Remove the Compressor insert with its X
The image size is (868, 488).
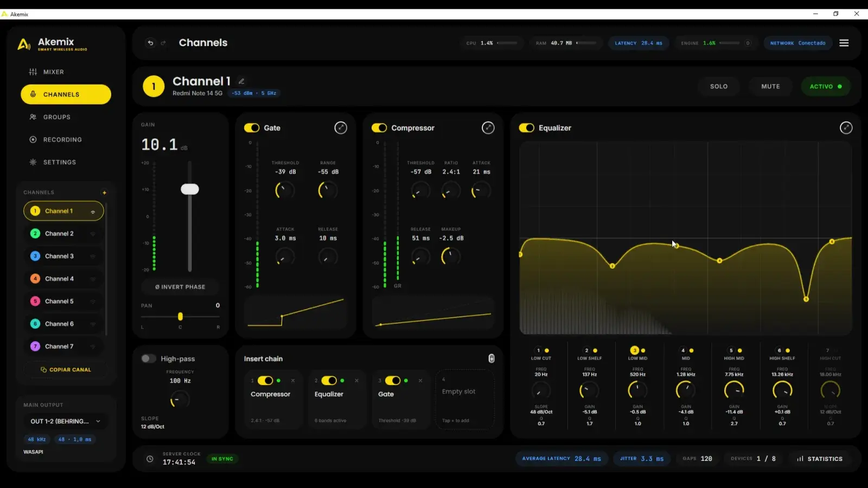tap(293, 381)
